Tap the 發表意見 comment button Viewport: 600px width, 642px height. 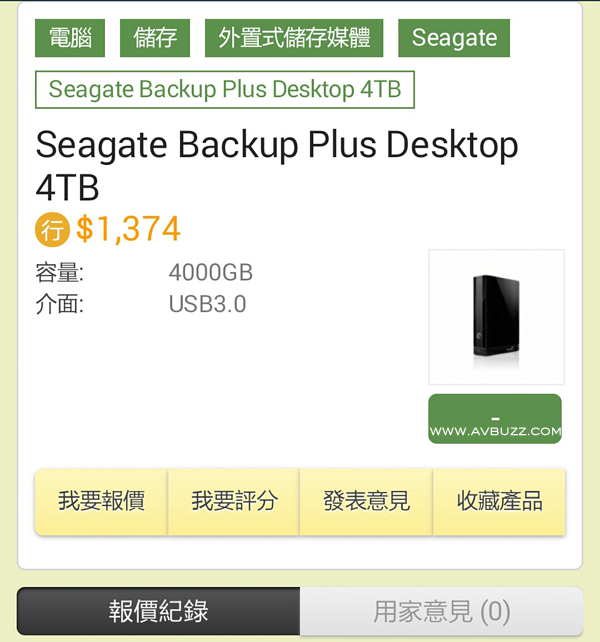[x=367, y=502]
